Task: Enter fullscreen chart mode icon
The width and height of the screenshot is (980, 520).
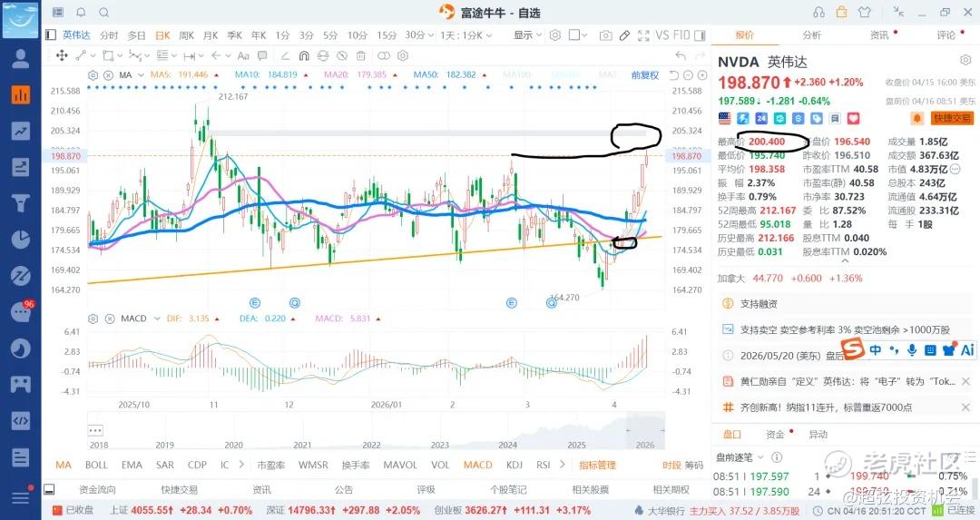Action: (x=643, y=35)
